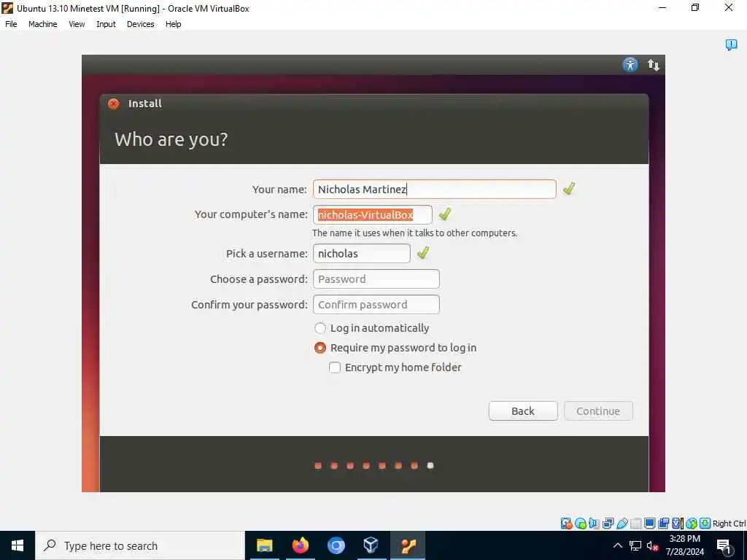Image resolution: width=747 pixels, height=560 pixels.
Task: Check Encrypt my home folder
Action: point(395,367)
